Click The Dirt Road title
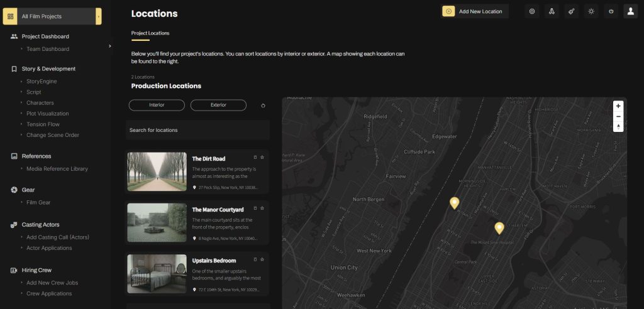The height and width of the screenshot is (309, 644). [x=209, y=159]
